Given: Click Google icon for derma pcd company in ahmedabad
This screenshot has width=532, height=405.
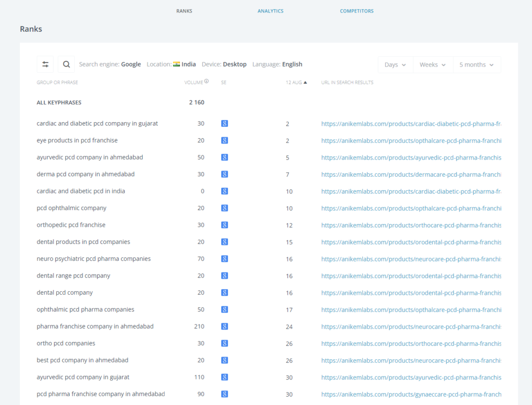Looking at the screenshot, I should [x=224, y=174].
